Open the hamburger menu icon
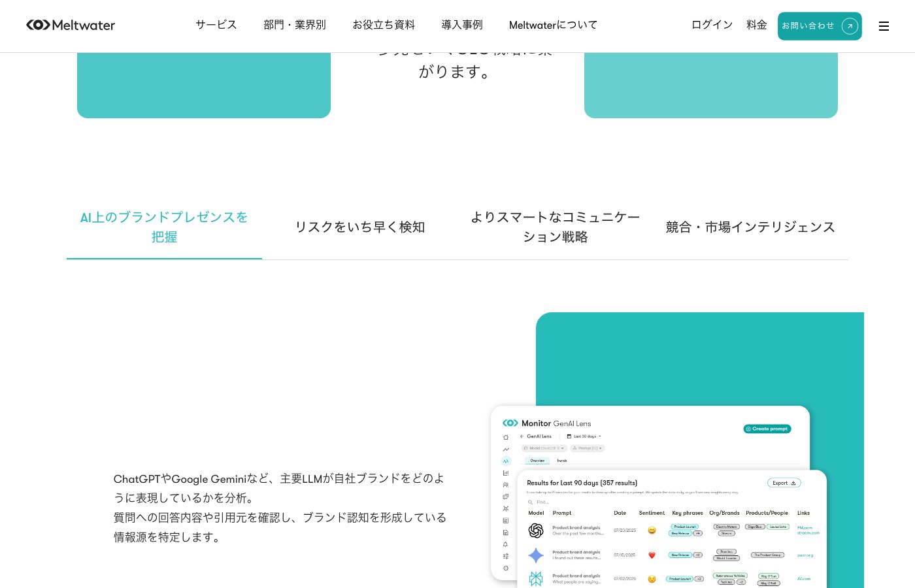This screenshot has height=588, width=915. [884, 26]
